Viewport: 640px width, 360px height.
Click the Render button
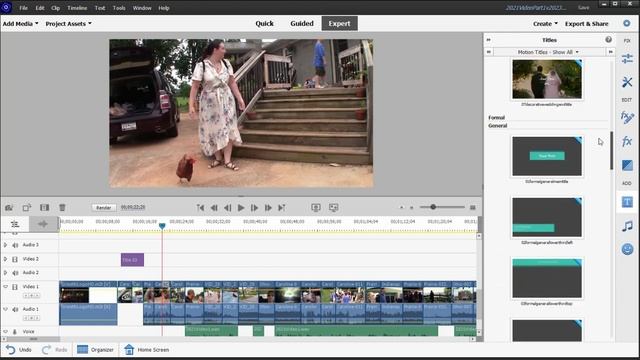point(104,207)
